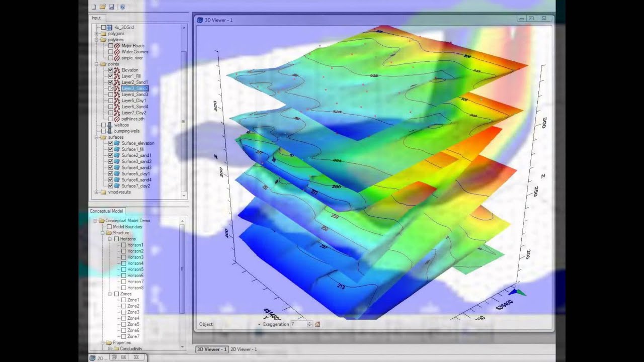Uncheck the Surface7_clay2 checkbox
This screenshot has height=362, width=644.
point(110,186)
